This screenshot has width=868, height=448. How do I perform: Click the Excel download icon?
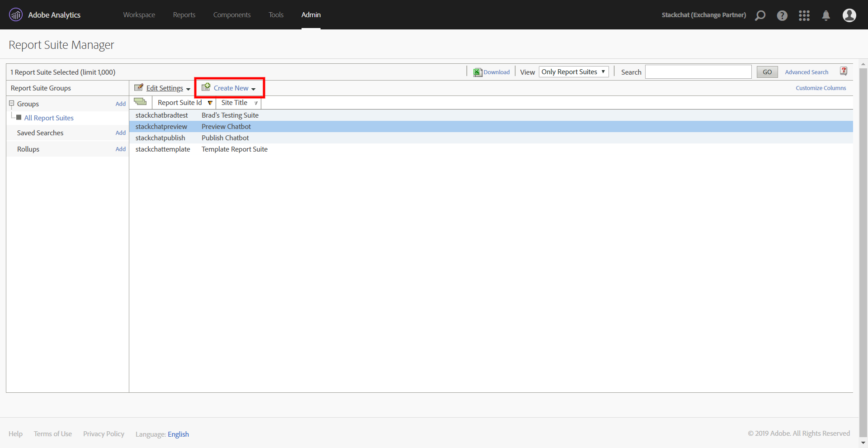tap(477, 72)
